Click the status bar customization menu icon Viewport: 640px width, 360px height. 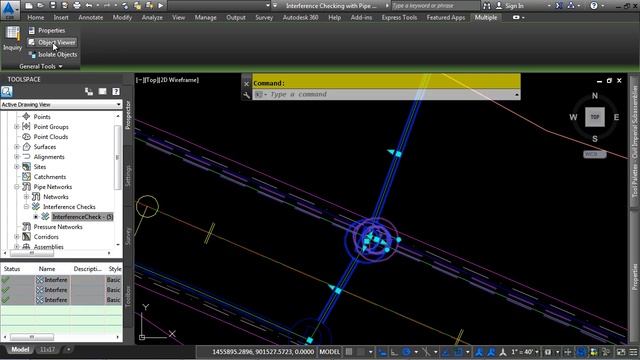click(633, 352)
